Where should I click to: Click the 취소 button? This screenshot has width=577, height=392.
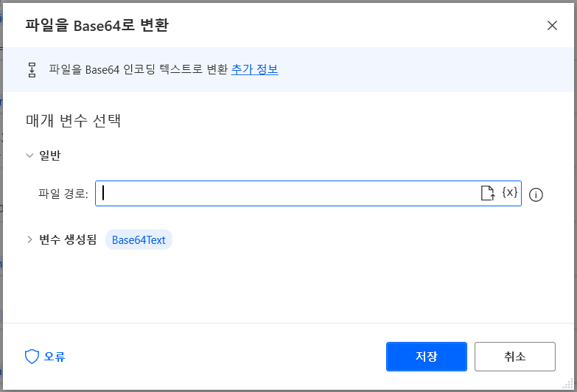click(515, 357)
